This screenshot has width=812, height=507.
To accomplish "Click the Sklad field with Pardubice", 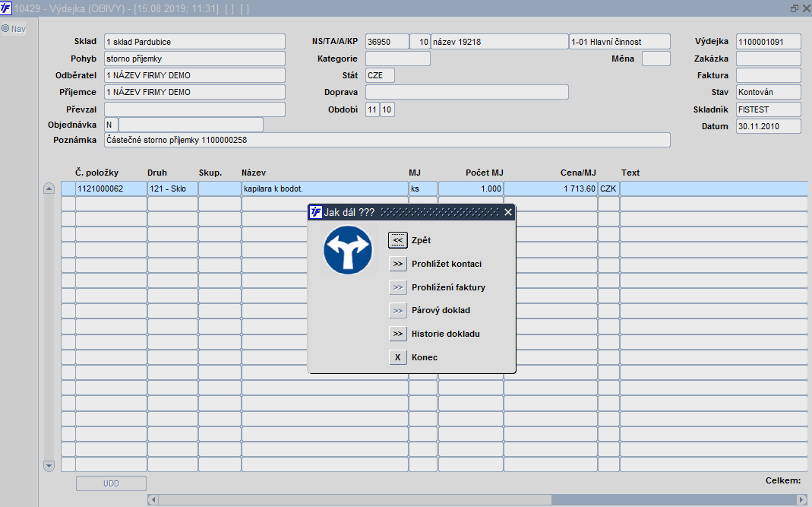I will click(194, 42).
